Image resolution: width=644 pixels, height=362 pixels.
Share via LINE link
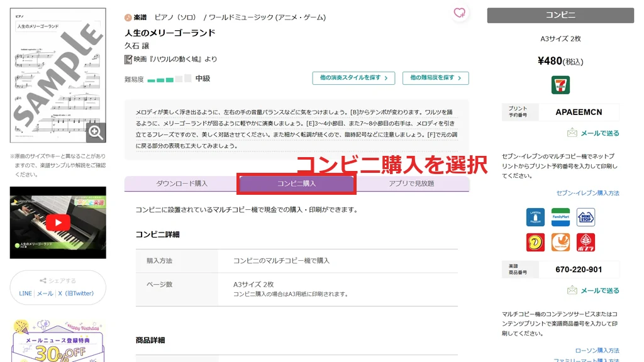pyautogui.click(x=25, y=293)
